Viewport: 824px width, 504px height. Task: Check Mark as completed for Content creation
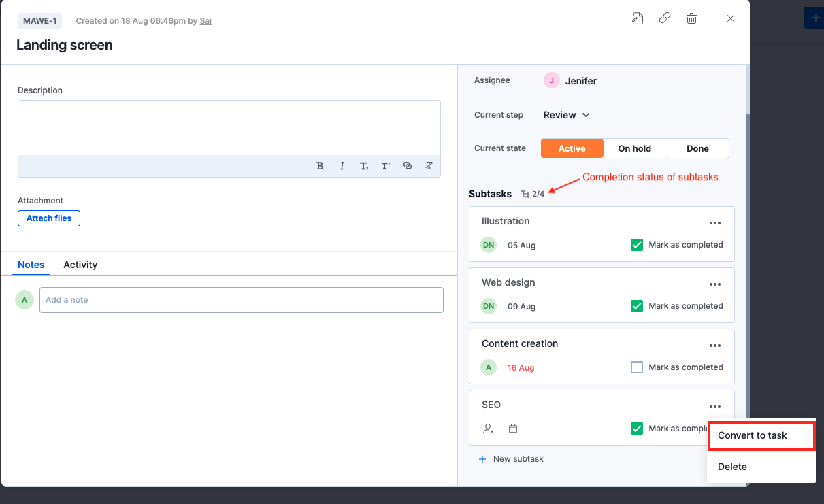coord(637,367)
